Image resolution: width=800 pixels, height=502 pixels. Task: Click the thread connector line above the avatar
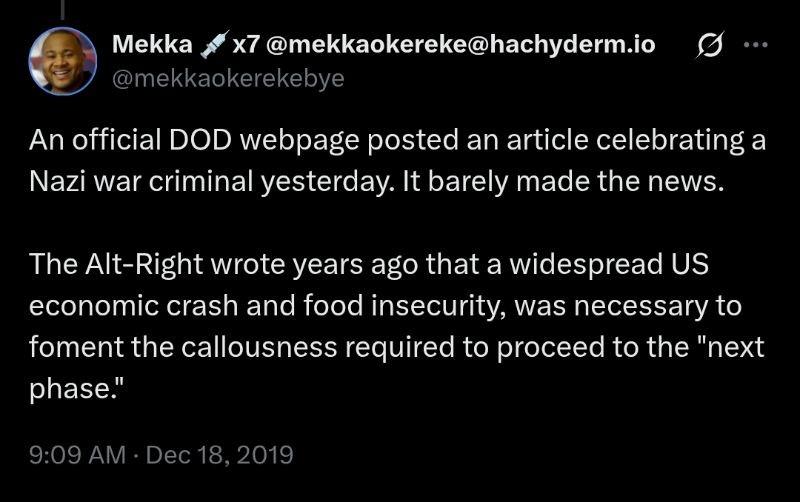pyautogui.click(x=62, y=8)
